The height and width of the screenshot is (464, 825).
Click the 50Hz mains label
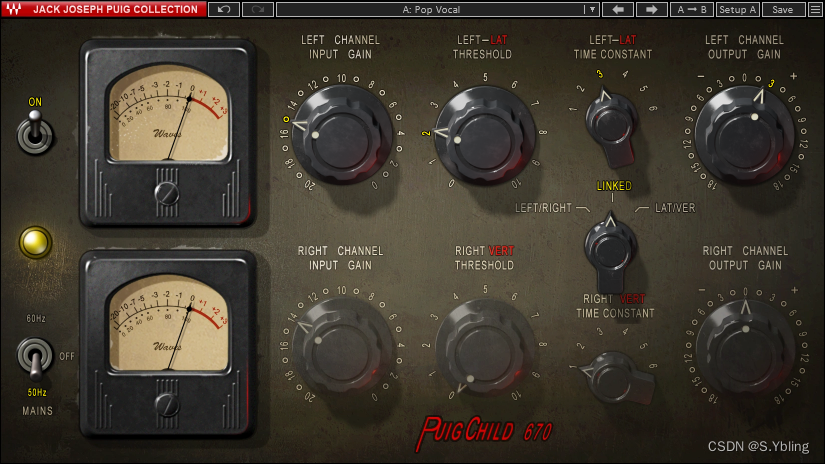click(x=37, y=392)
